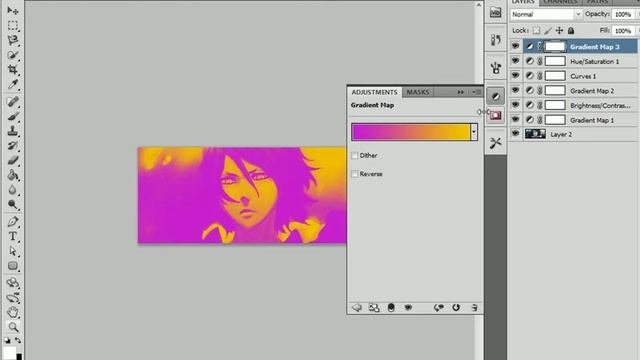Select the Move tool
The height and width of the screenshot is (360, 640).
tap(13, 10)
